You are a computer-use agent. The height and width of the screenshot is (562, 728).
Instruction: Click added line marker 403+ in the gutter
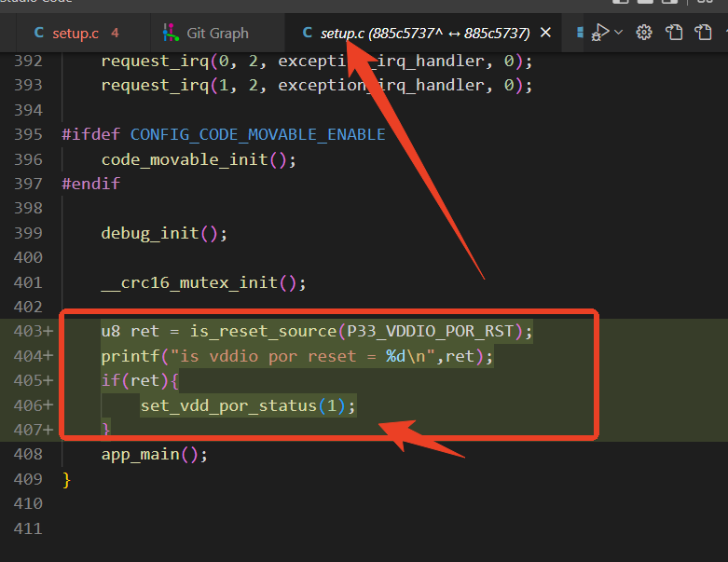[x=34, y=332]
